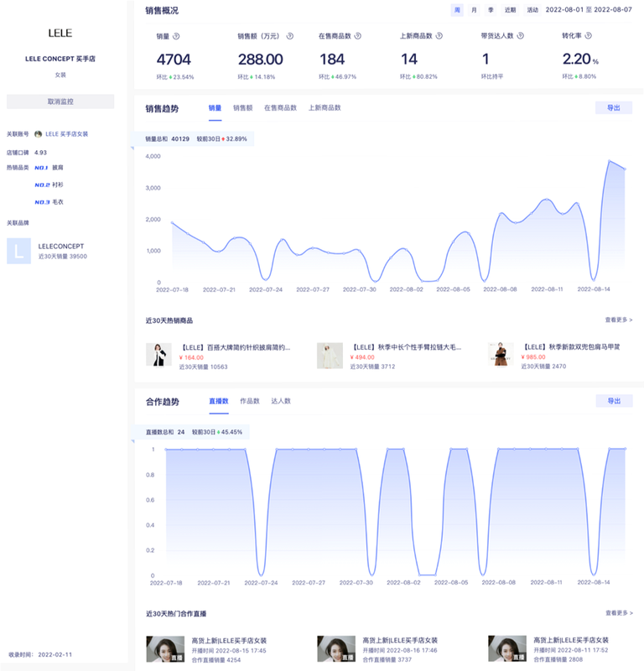Click the LELE 买手店女装 account avatar
This screenshot has height=671, width=644.
coord(38,134)
